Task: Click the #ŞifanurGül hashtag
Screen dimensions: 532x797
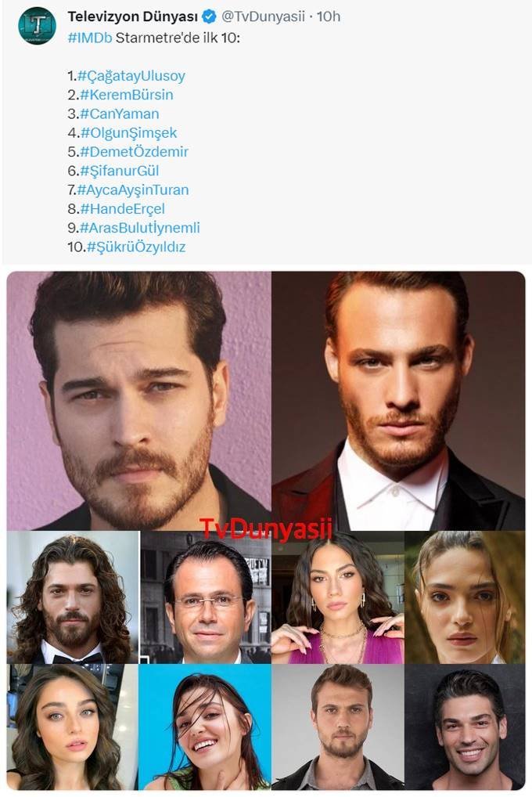Action: point(120,171)
